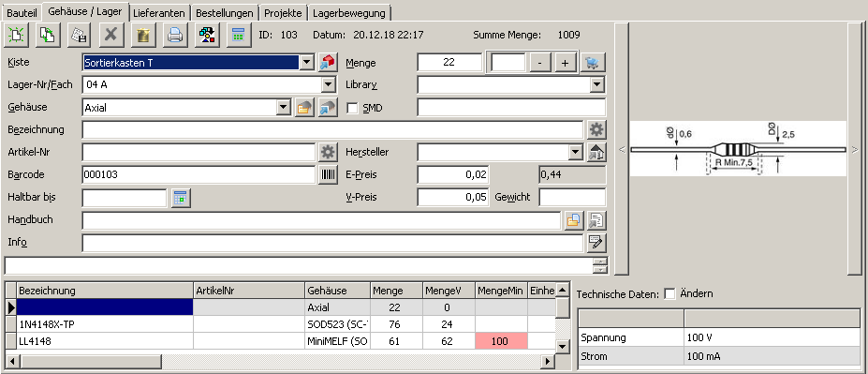
Task: Click the Strom row value 100 mA
Action: point(772,356)
